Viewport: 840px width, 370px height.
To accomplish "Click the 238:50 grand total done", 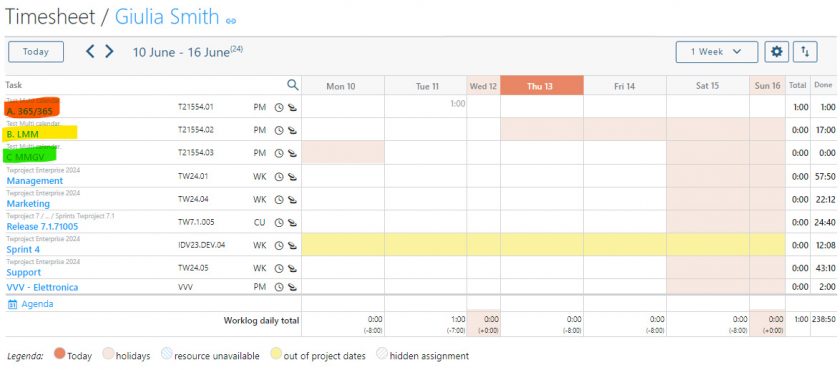I will click(824, 319).
